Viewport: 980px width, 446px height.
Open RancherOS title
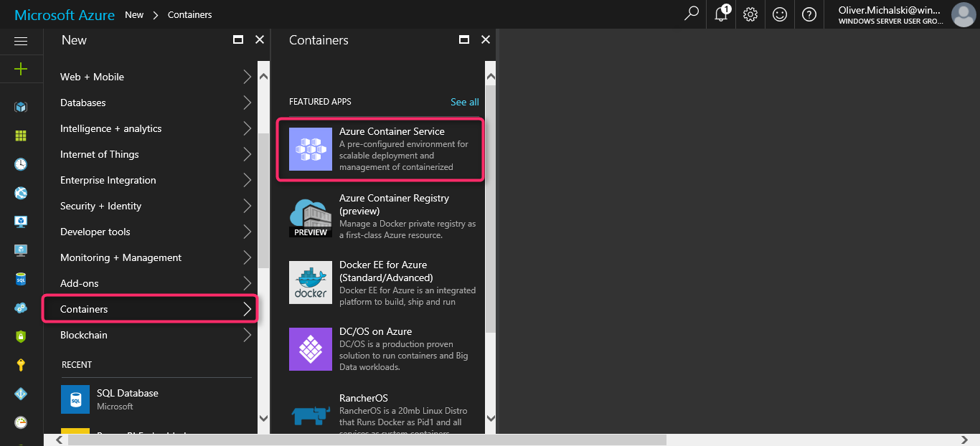364,398
